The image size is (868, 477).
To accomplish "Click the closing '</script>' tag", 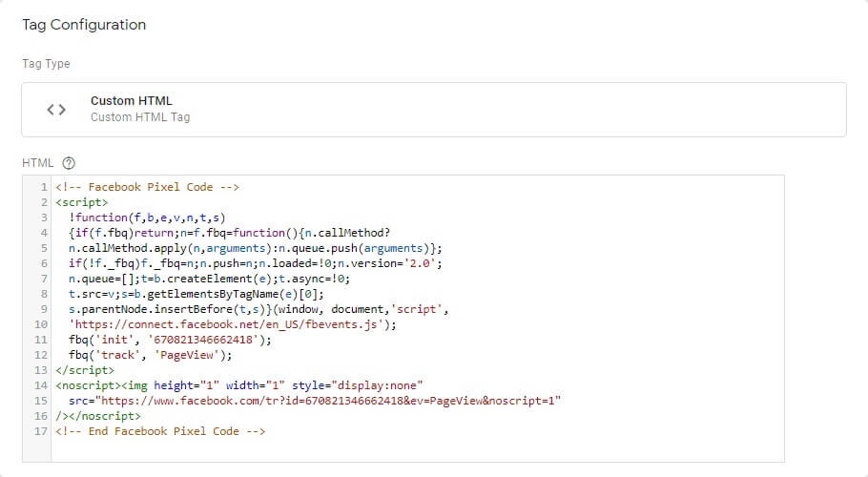I will tap(85, 370).
